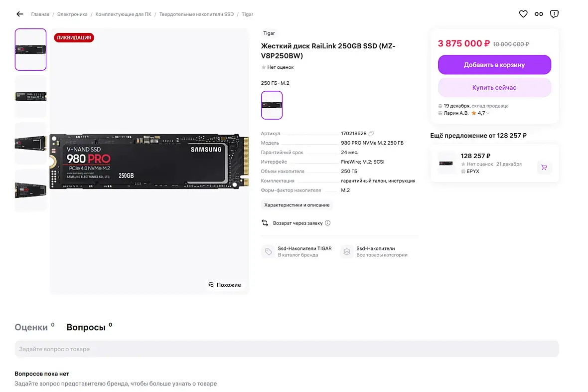This screenshot has width=588, height=392.
Task: Copy the article number 170218528
Action: pyautogui.click(x=371, y=134)
